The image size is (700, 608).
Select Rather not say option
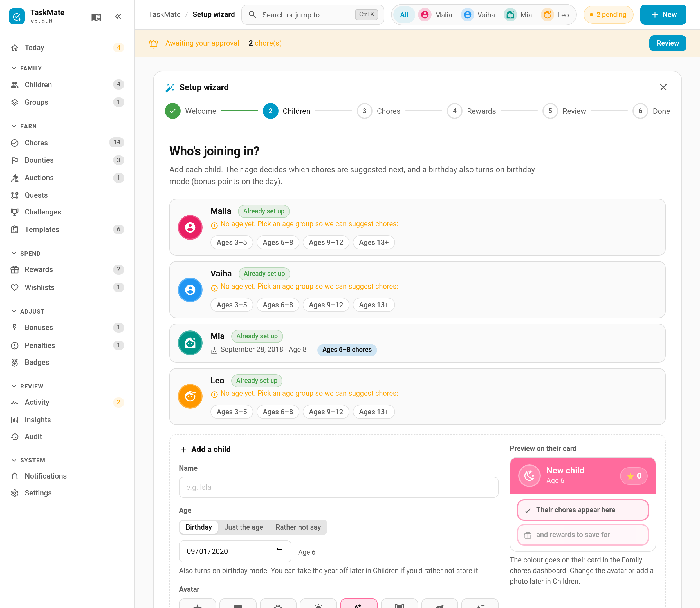[x=298, y=527]
